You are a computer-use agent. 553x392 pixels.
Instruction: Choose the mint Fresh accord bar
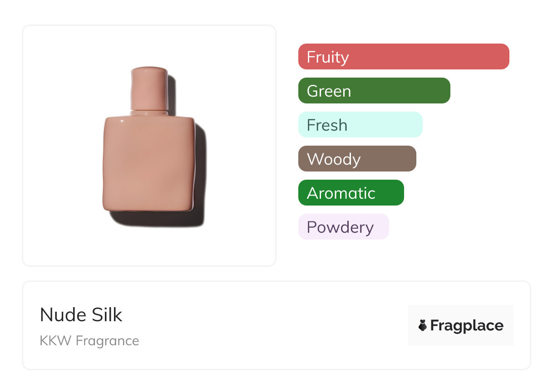360,125
